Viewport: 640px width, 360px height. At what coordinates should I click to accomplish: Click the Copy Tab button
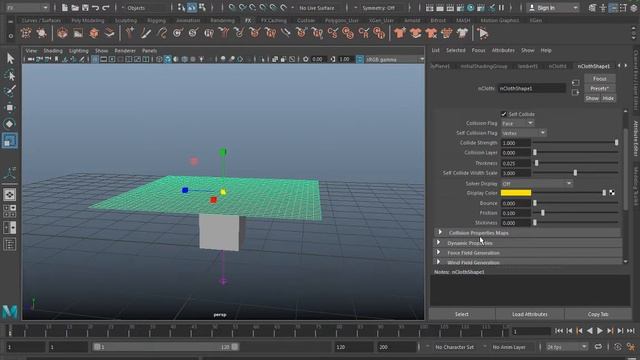pos(598,314)
